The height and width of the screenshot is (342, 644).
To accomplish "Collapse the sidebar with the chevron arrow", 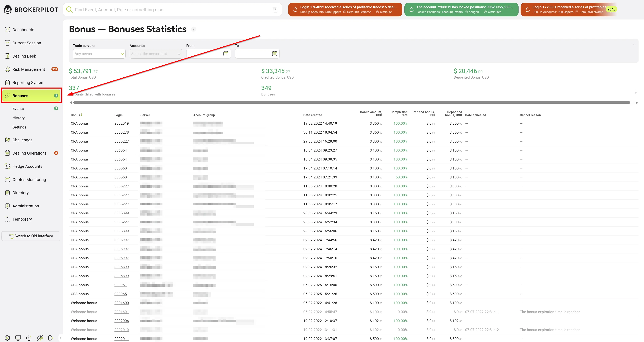I will 61,338.
